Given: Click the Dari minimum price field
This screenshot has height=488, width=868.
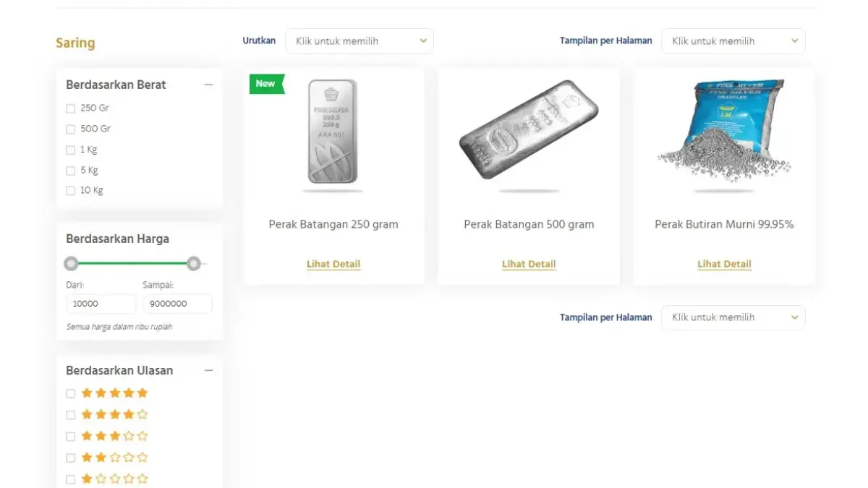Looking at the screenshot, I should (x=101, y=304).
